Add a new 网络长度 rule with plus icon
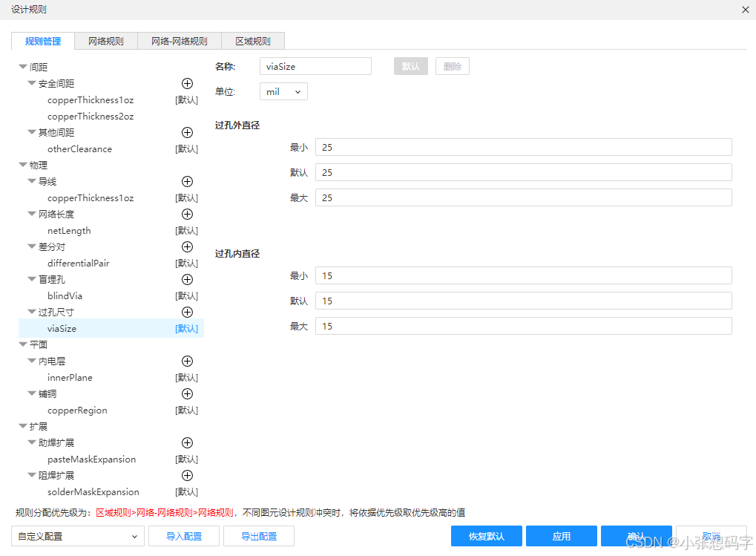 click(x=187, y=214)
